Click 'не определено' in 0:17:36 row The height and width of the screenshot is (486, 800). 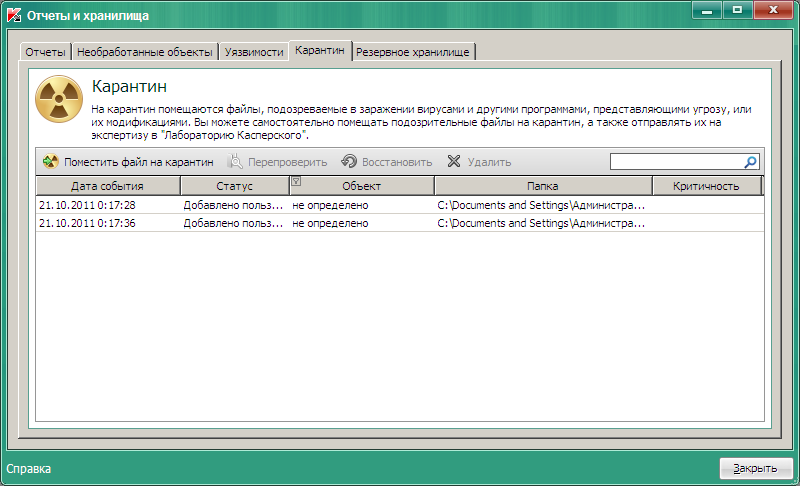[x=330, y=223]
